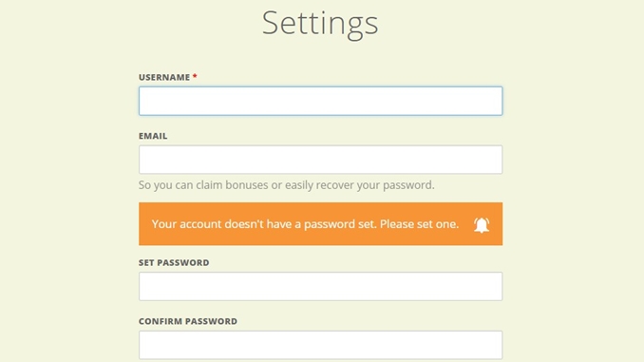Click the EMAIL field label
The height and width of the screenshot is (362, 644).
click(x=153, y=136)
